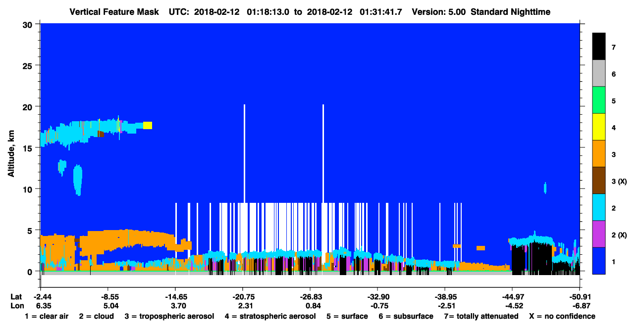Click the small cyan cloud near 10 km
This screenshot has height=330, width=644.
[545, 188]
